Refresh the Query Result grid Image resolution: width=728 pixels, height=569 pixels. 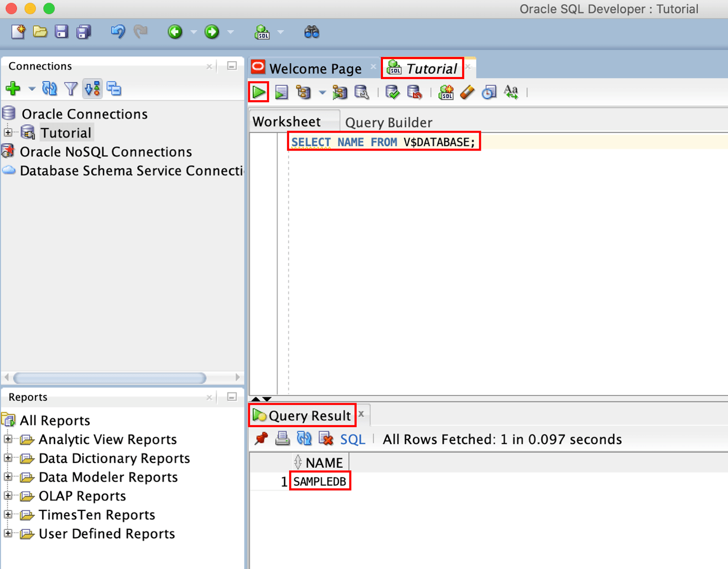(304, 438)
